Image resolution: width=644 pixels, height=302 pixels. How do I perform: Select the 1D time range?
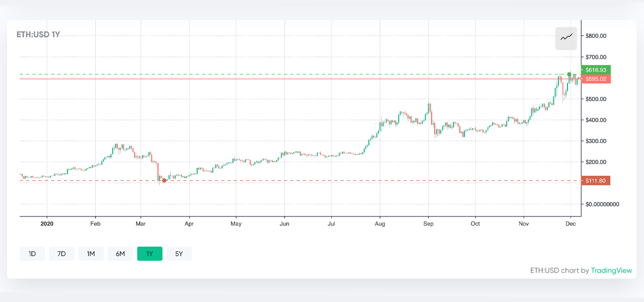(32, 254)
